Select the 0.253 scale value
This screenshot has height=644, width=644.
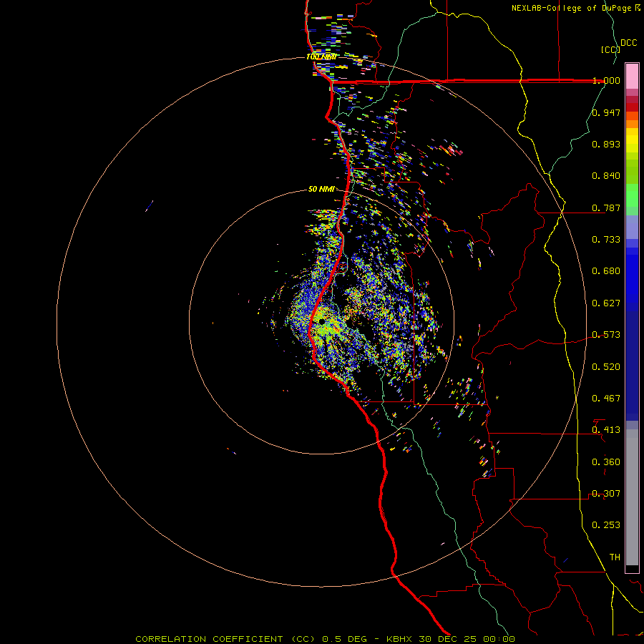(606, 525)
